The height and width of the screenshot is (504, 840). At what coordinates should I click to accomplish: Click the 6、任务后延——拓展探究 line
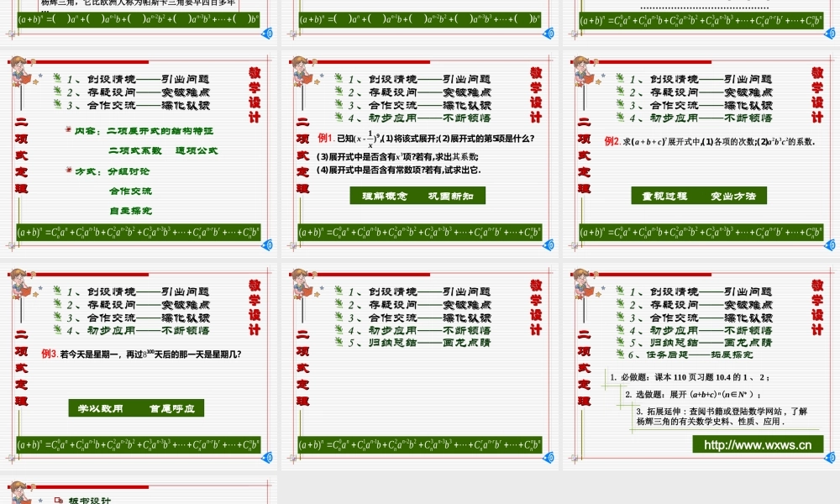click(x=690, y=354)
